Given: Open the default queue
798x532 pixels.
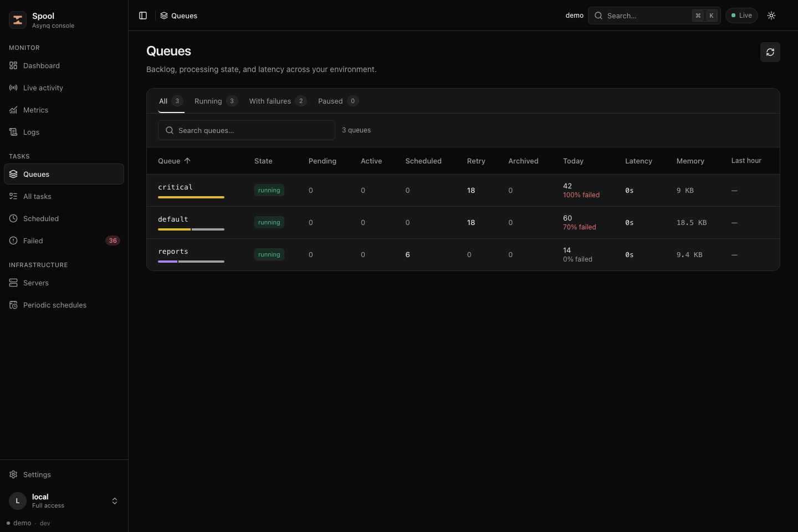Looking at the screenshot, I should 173,219.
